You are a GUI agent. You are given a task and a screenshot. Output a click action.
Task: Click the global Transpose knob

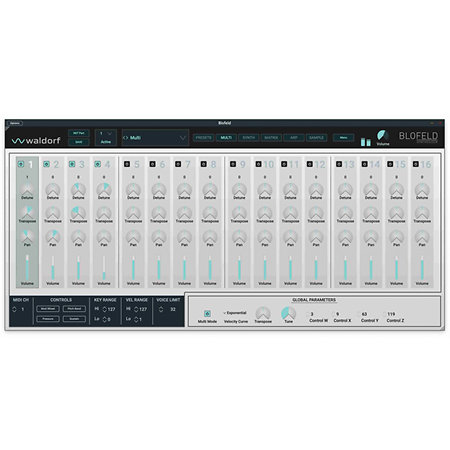point(263,313)
